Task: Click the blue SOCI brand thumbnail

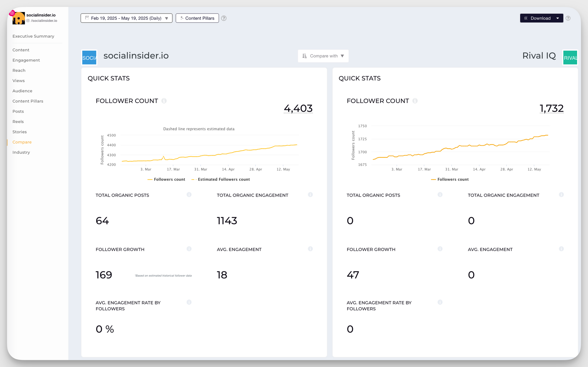Action: [x=89, y=58]
